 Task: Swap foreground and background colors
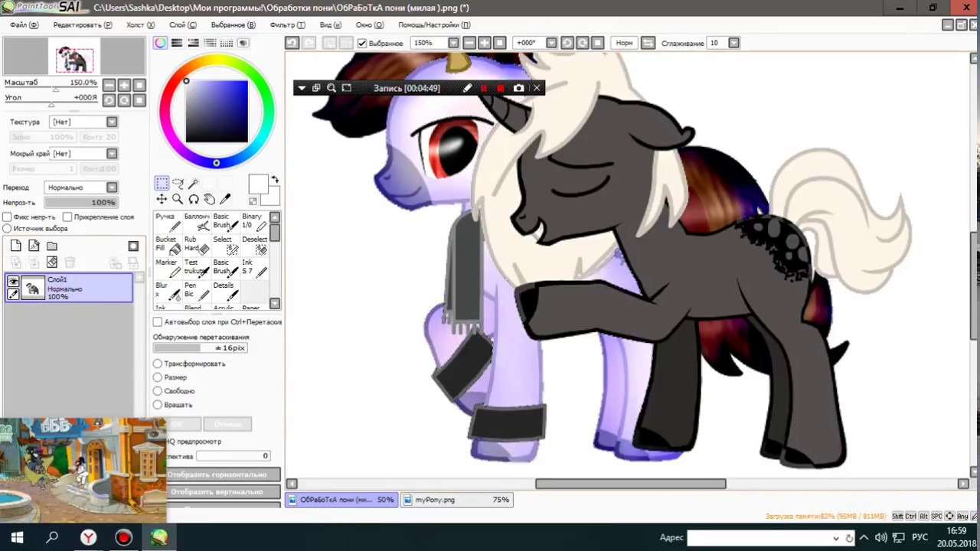(275, 180)
